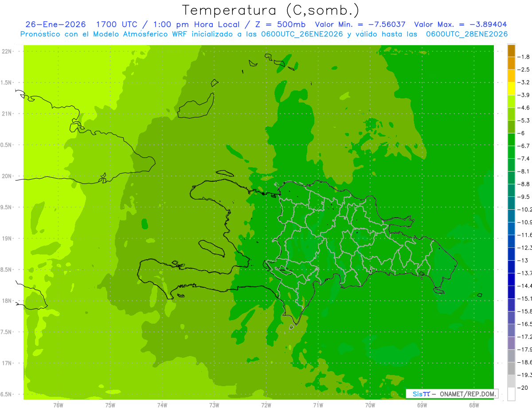Click the 'Temperatura (C,somb.)' chart title

[271, 10]
